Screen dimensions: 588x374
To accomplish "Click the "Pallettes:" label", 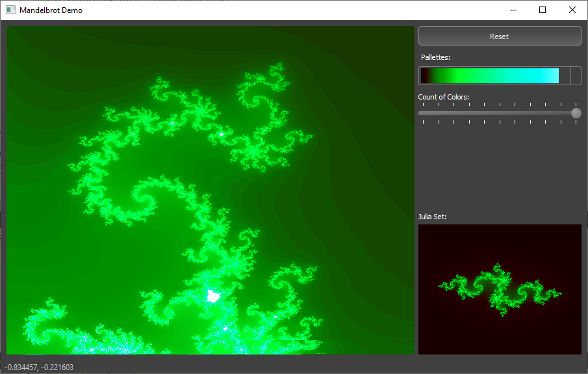I will [435, 58].
